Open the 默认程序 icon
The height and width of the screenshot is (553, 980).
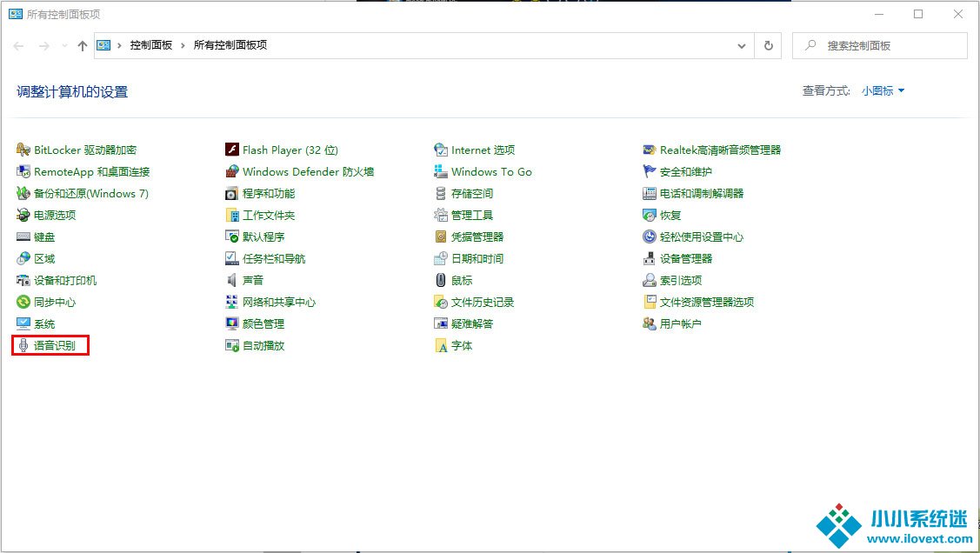(x=232, y=237)
